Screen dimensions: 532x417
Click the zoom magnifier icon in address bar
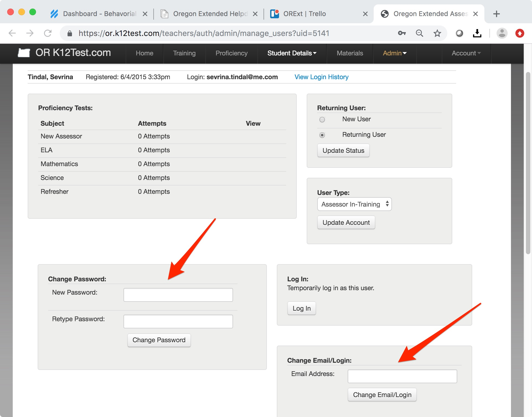tap(419, 34)
